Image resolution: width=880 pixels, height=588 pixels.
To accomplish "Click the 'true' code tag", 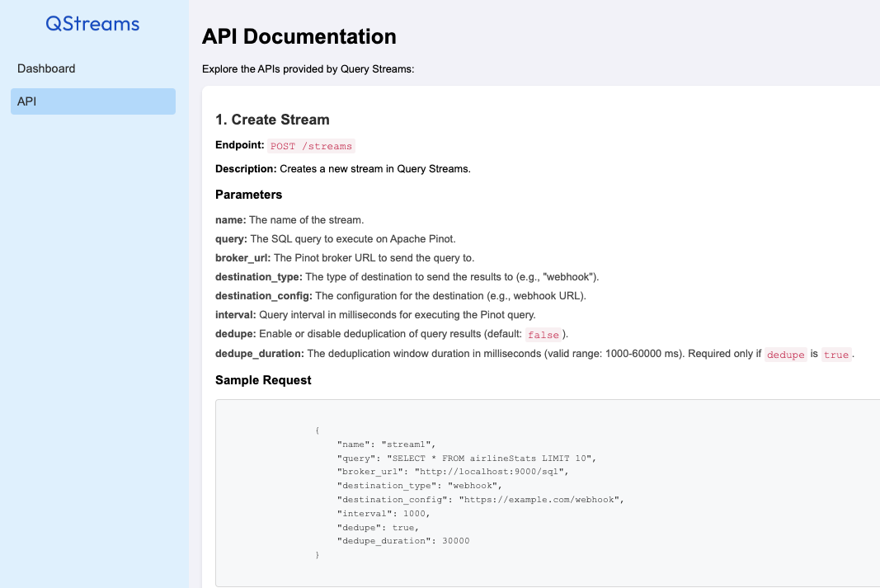I will click(x=835, y=355).
